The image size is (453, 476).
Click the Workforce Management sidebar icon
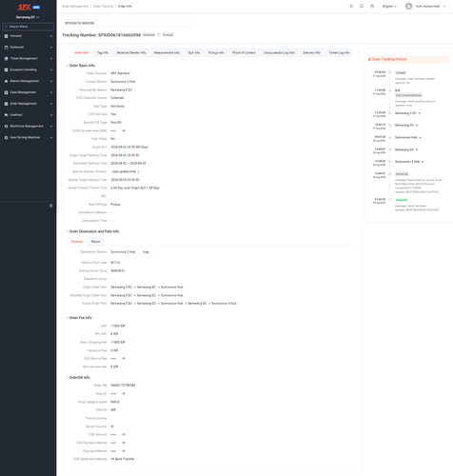click(x=6, y=127)
